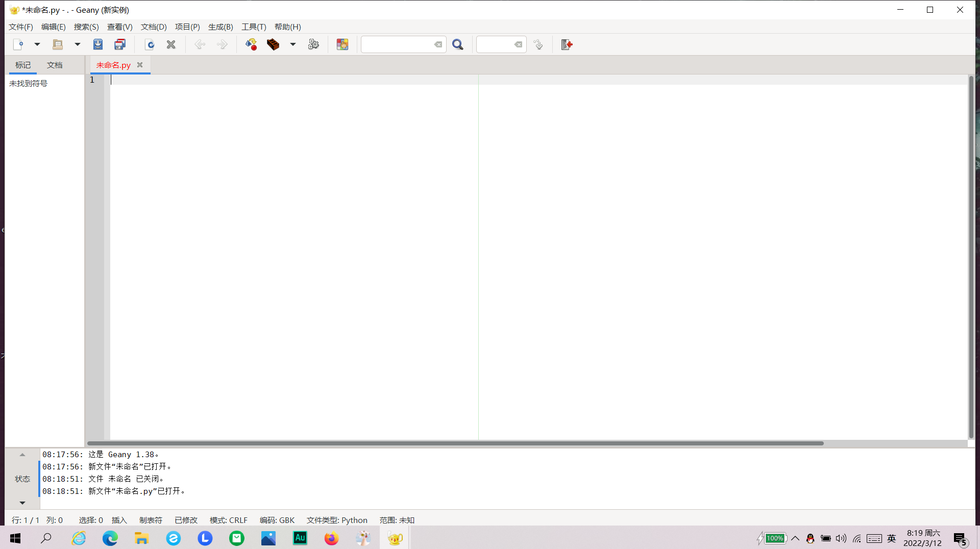Jump to the entered line number
The height and width of the screenshot is (549, 980).
[x=538, y=44]
